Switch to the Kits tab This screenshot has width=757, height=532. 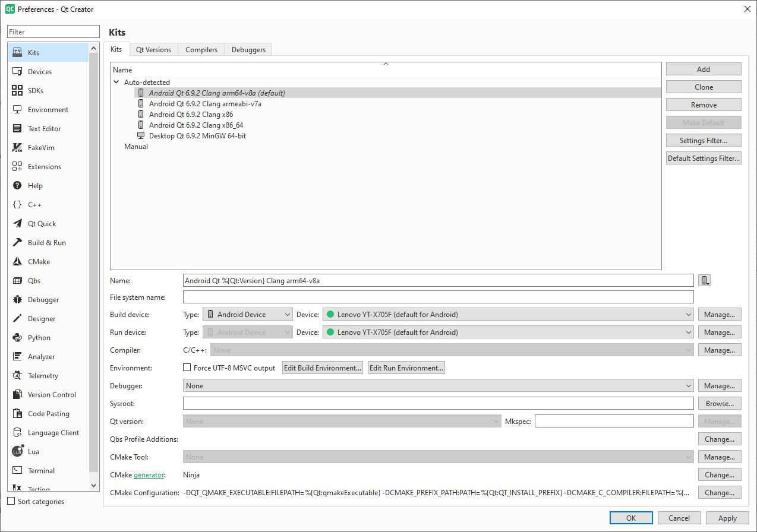pos(116,49)
